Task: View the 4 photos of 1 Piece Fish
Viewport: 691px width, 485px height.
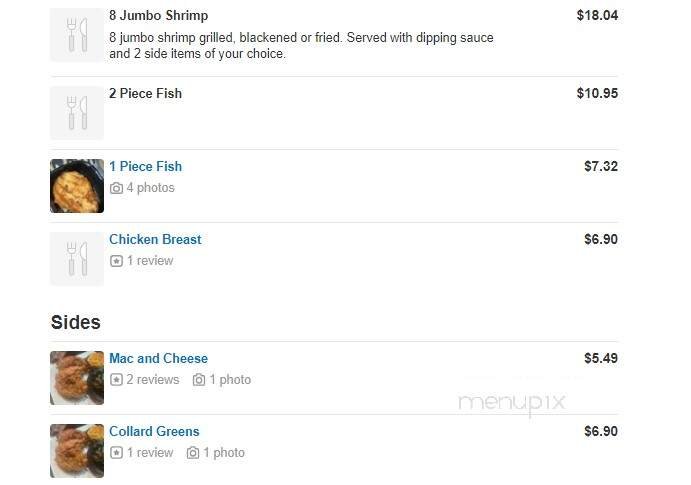Action: (x=150, y=188)
